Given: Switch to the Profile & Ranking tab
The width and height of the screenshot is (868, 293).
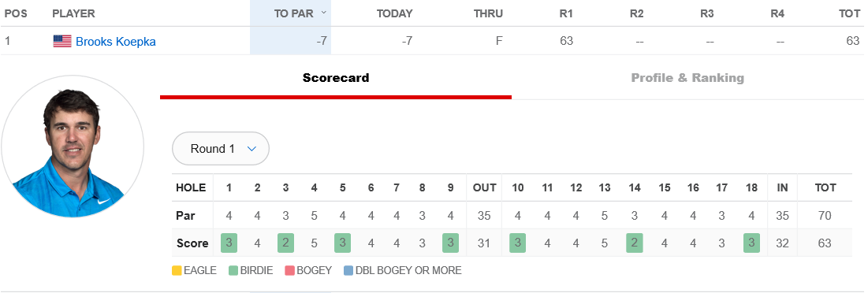Looking at the screenshot, I should (687, 78).
